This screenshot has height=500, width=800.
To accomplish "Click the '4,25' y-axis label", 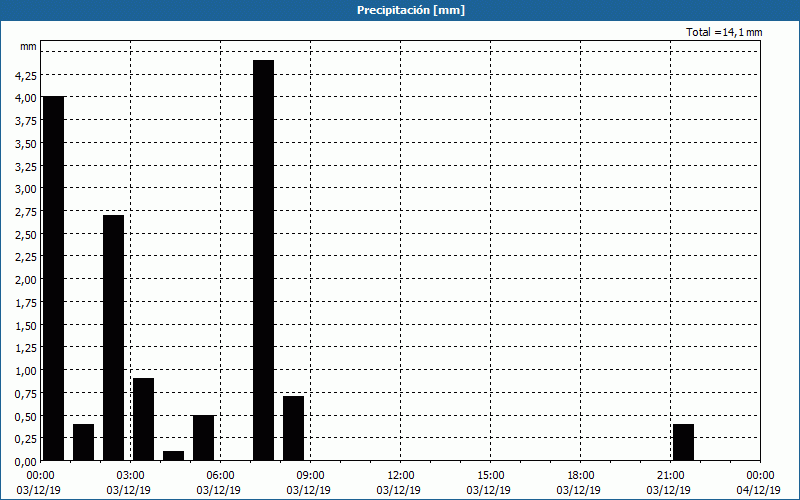I will 26,76.
